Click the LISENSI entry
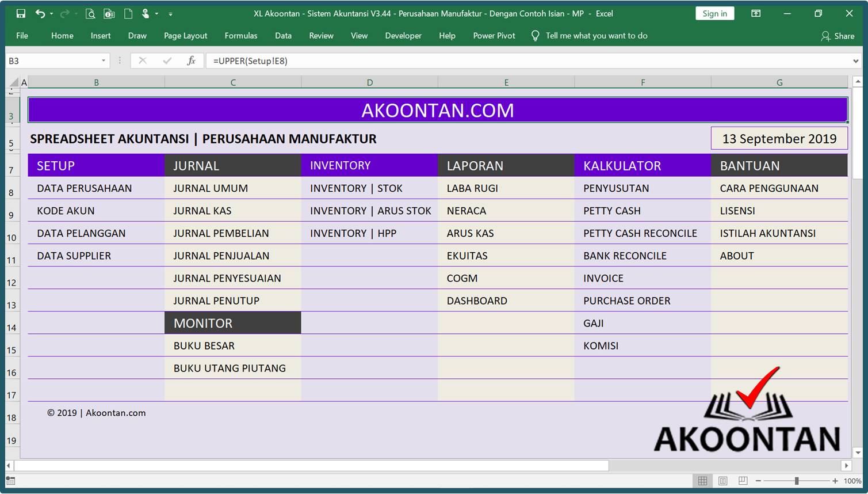 click(737, 211)
